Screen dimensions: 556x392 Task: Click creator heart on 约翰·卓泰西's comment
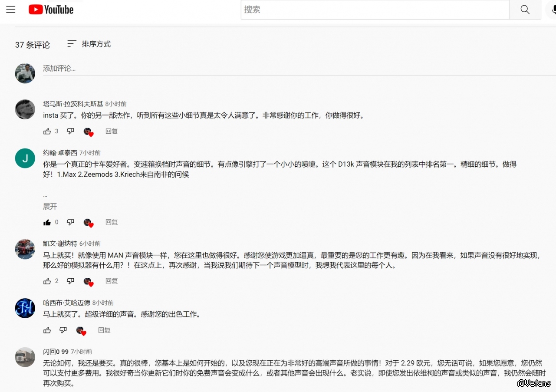[x=88, y=222]
